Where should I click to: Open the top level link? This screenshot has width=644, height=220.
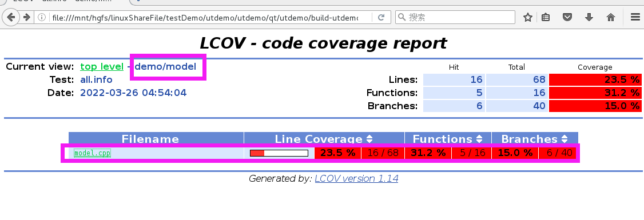pos(102,66)
